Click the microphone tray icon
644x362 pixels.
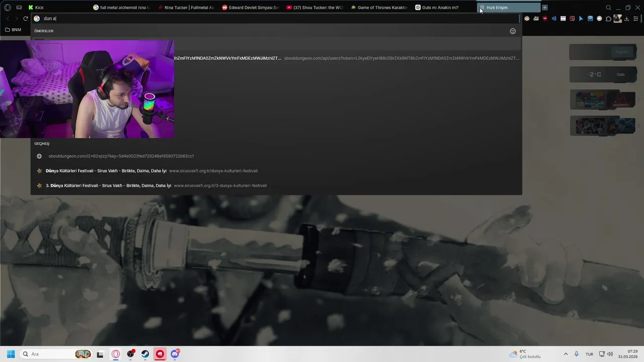(x=577, y=354)
